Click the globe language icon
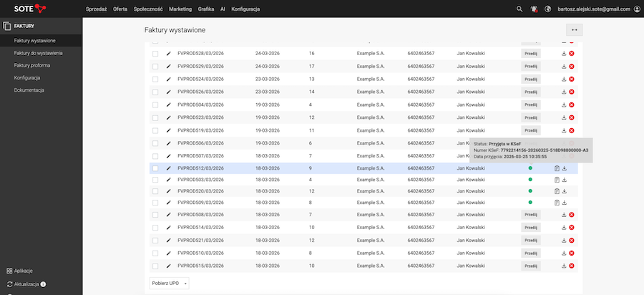644x295 pixels. coord(547,9)
